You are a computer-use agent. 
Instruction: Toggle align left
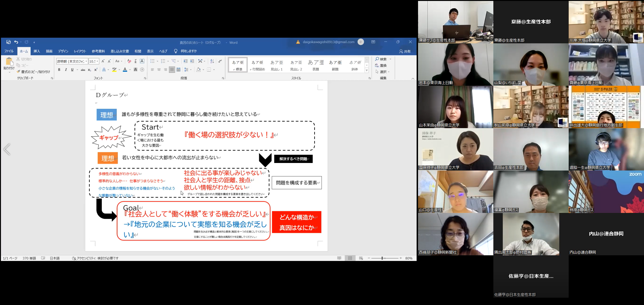[152, 70]
